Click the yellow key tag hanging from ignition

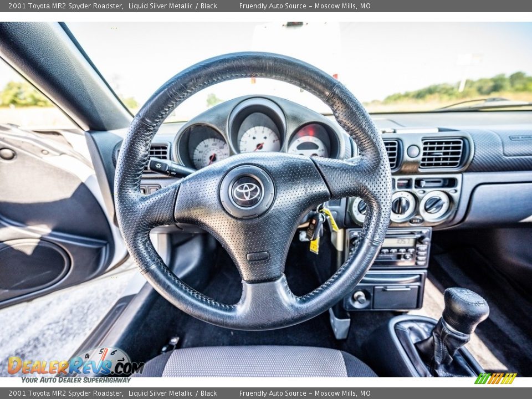tap(315, 245)
